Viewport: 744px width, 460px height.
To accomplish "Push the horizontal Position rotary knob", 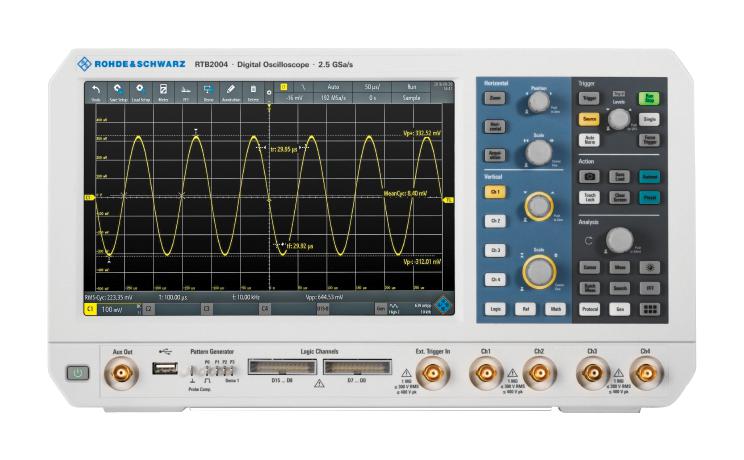I will [x=539, y=101].
